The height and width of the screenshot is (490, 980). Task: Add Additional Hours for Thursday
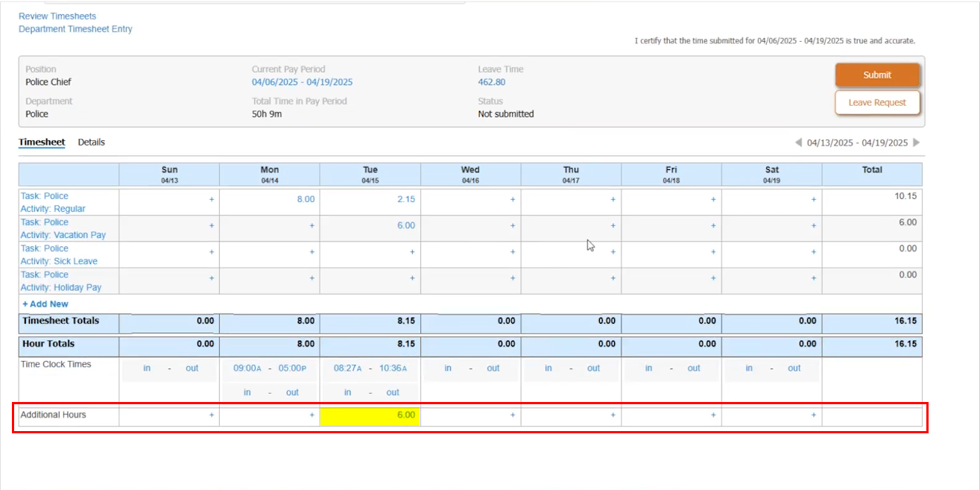tap(613, 415)
